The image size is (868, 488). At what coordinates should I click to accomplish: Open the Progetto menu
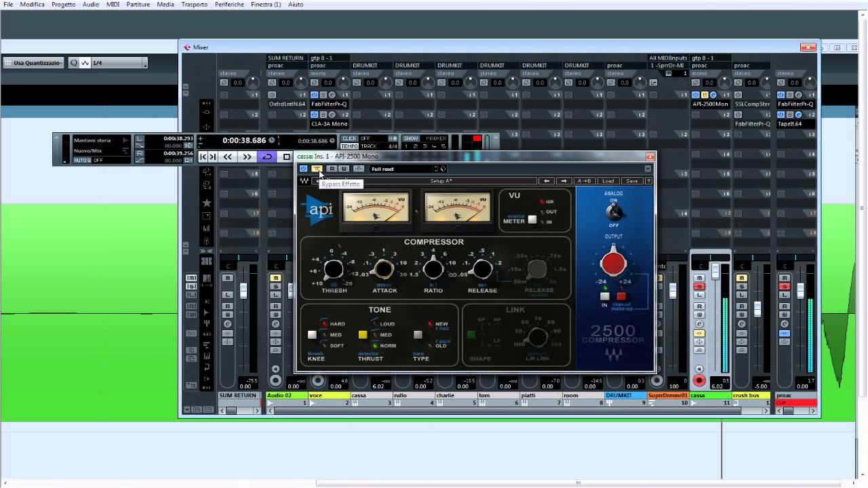63,4
